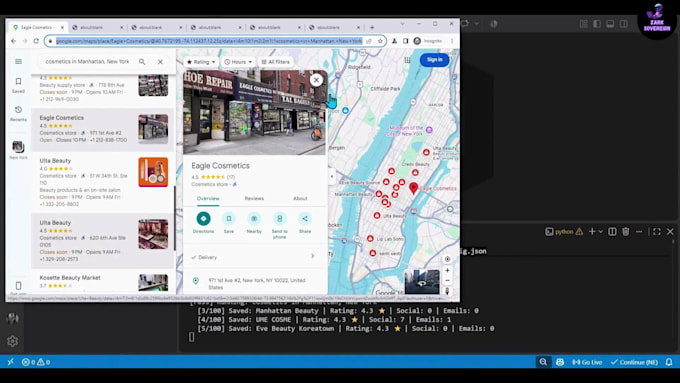Open Street View layer thumbnail
Screen dimensions: 680x383
click(x=422, y=282)
